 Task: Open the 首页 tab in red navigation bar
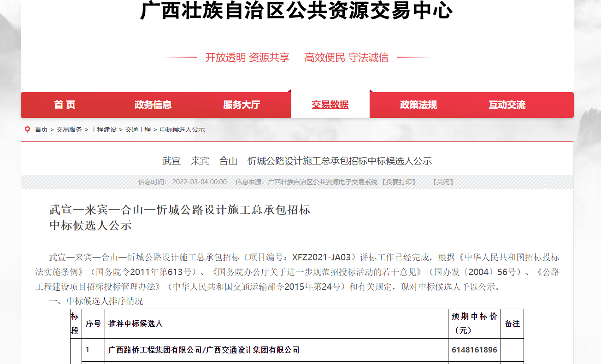pos(65,105)
